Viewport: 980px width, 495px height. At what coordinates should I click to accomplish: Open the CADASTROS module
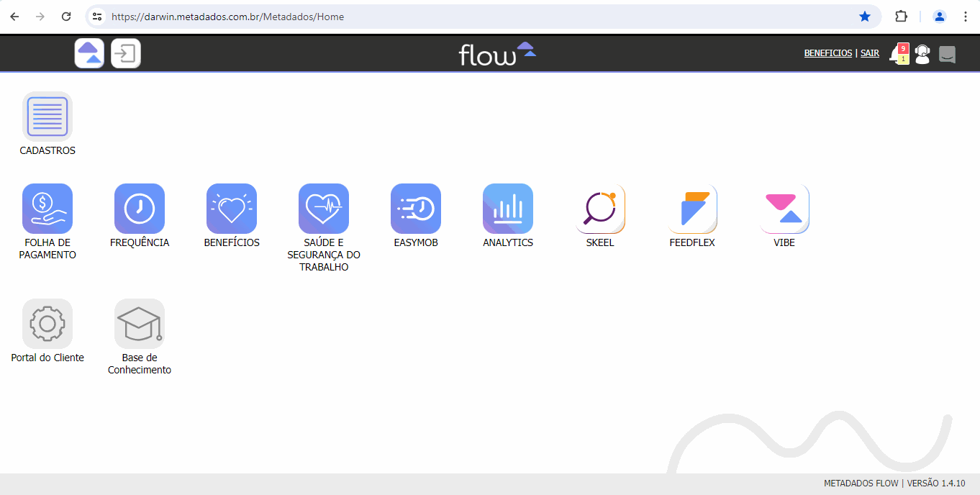click(47, 117)
